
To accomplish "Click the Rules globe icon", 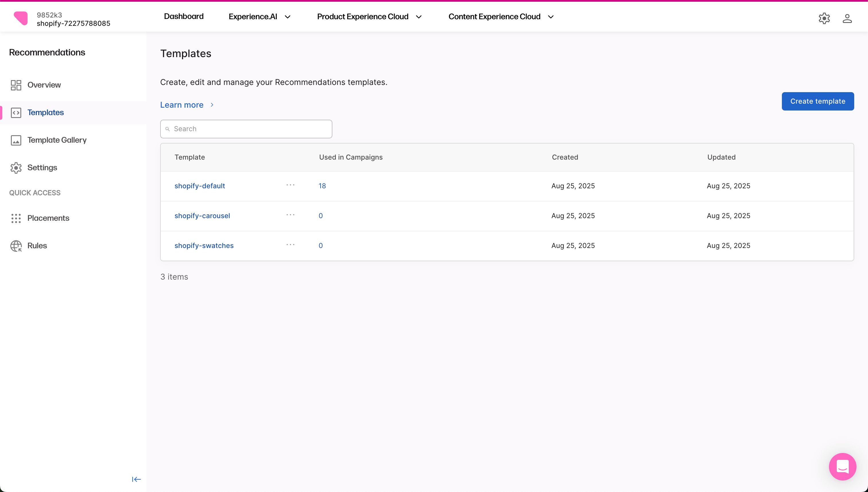I will coord(16,246).
